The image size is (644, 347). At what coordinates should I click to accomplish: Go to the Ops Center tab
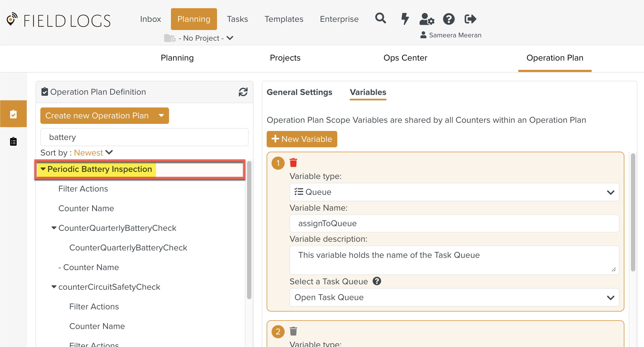[x=405, y=58]
